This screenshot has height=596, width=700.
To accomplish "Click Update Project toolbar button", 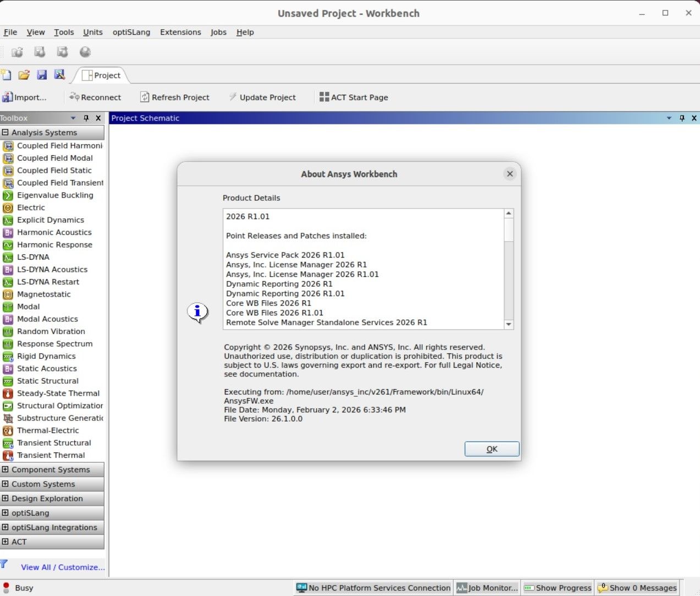I will (x=262, y=97).
